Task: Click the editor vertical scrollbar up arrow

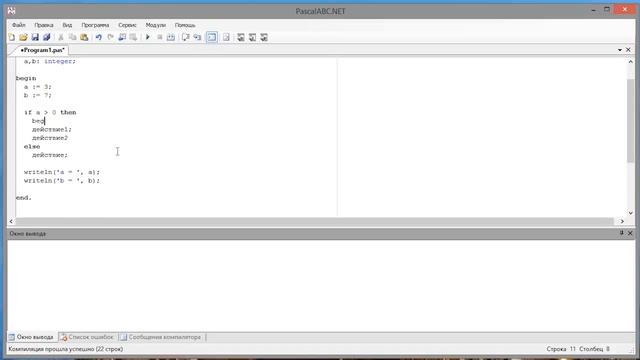Action: tap(631, 62)
